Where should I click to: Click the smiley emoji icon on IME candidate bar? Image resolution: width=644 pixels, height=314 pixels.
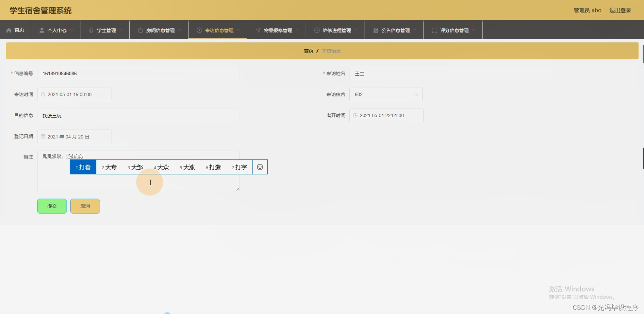pyautogui.click(x=260, y=167)
